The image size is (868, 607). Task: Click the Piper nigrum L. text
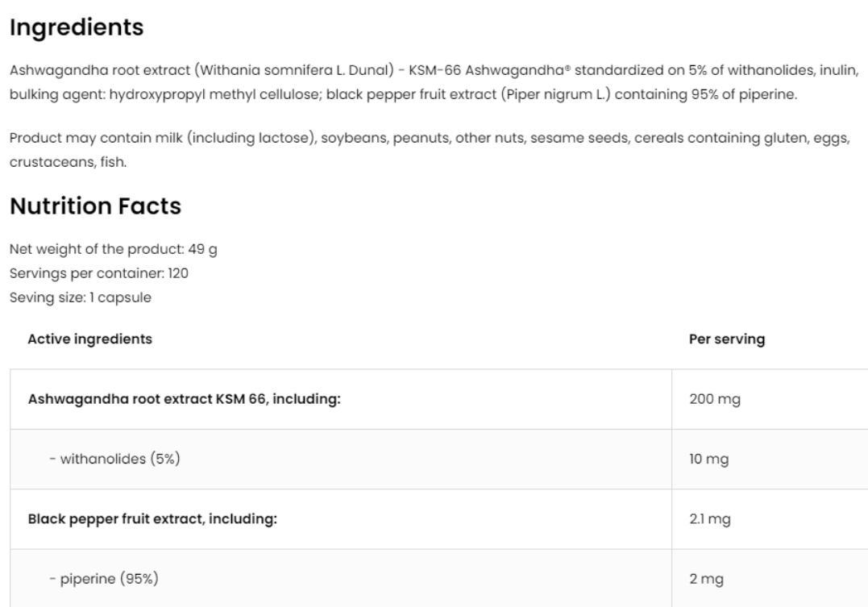click(556, 94)
